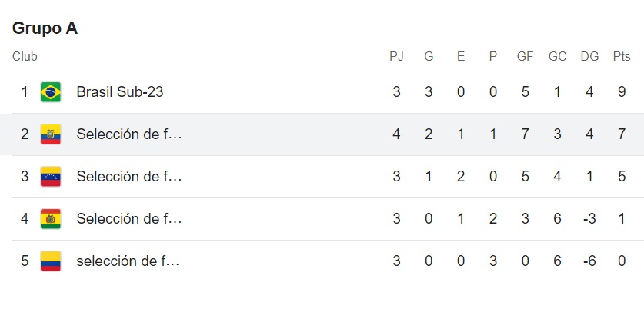
Task: Click the DG column header
Action: point(589,56)
